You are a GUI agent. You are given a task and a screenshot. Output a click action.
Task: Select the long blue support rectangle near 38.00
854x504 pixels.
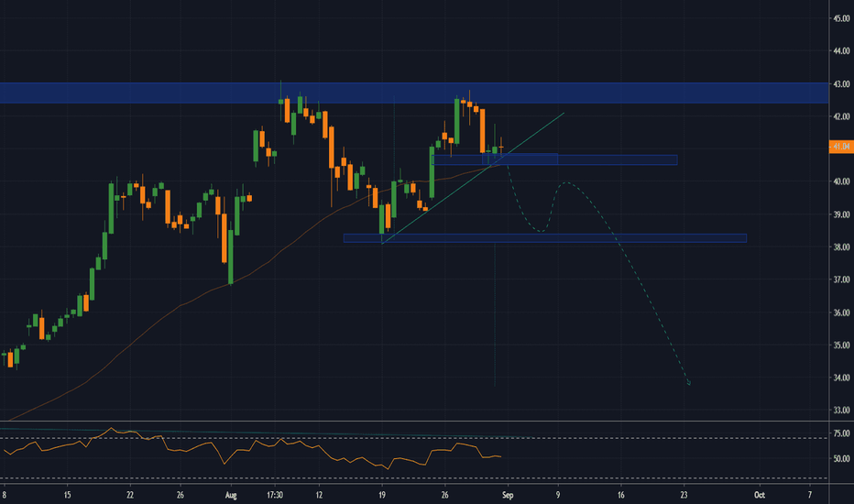[544, 238]
